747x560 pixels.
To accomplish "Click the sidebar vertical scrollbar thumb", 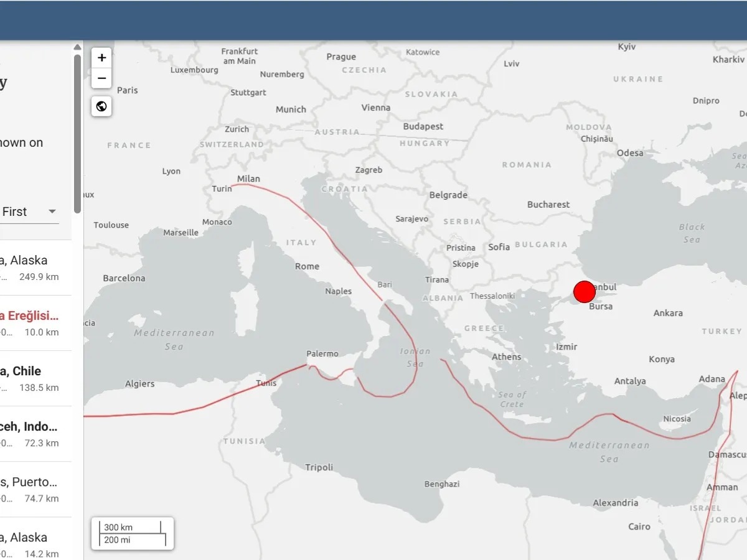I will click(77, 134).
